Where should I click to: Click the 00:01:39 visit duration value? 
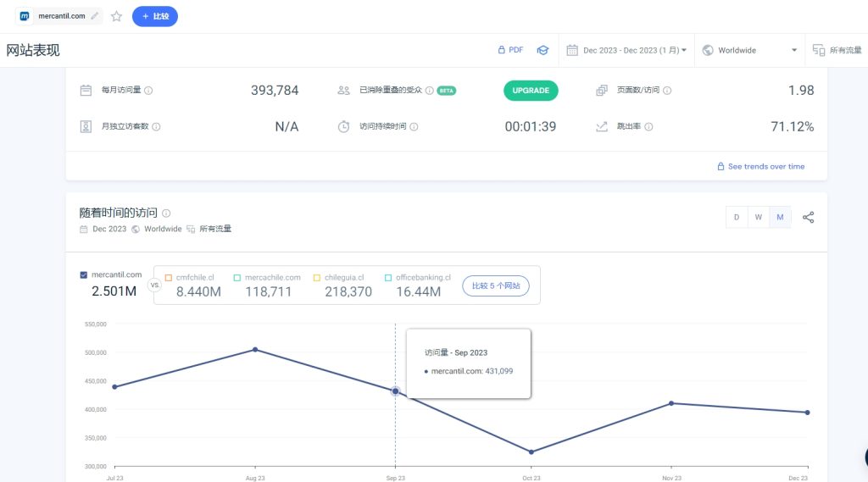531,127
